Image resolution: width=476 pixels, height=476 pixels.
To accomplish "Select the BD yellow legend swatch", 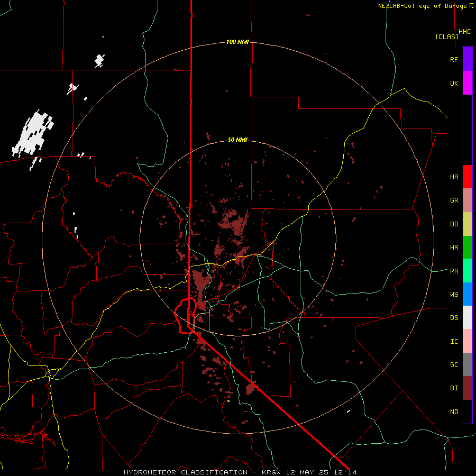I will pos(467,224).
